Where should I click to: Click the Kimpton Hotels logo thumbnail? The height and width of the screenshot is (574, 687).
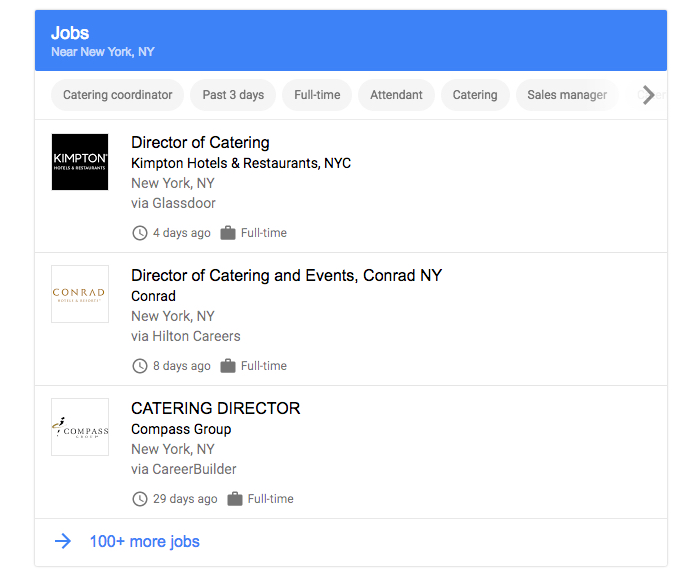click(80, 162)
